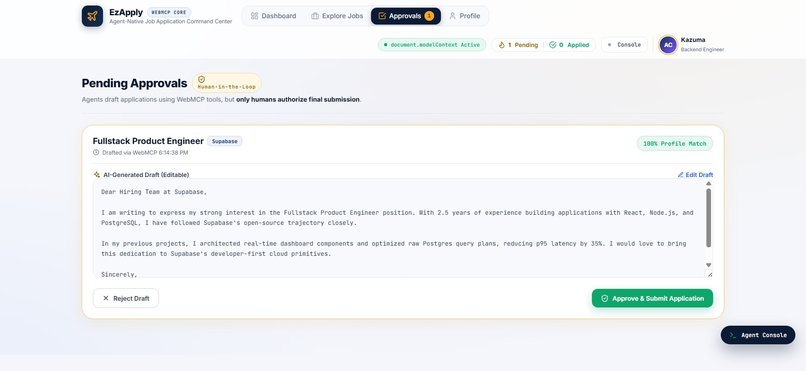Click the 1 Pending counter

[x=518, y=45]
